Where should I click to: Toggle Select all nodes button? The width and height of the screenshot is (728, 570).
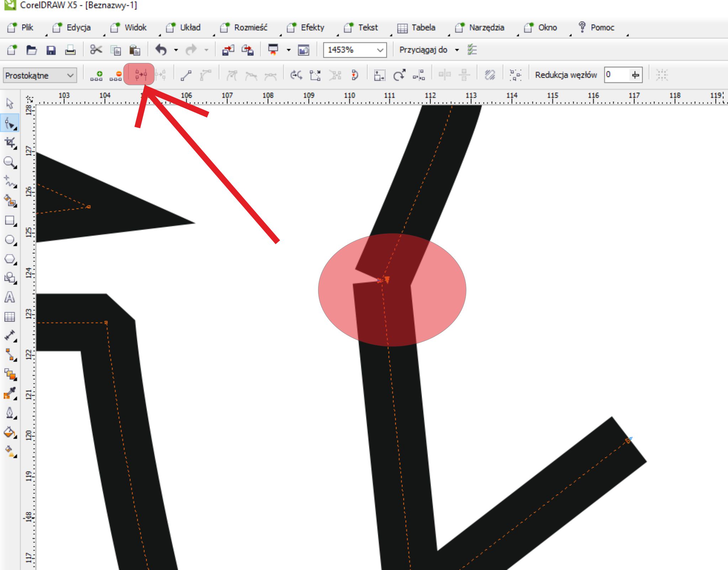(x=515, y=75)
